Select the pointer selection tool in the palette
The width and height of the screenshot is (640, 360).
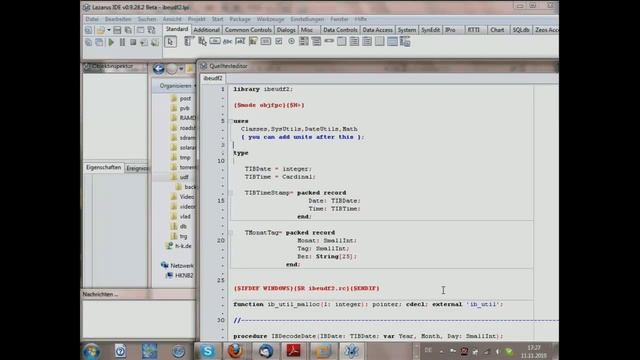pos(171,42)
